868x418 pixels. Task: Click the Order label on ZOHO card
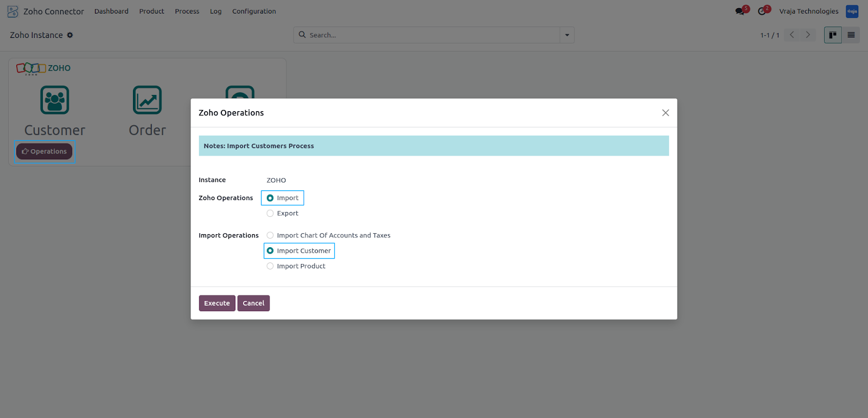(x=147, y=130)
